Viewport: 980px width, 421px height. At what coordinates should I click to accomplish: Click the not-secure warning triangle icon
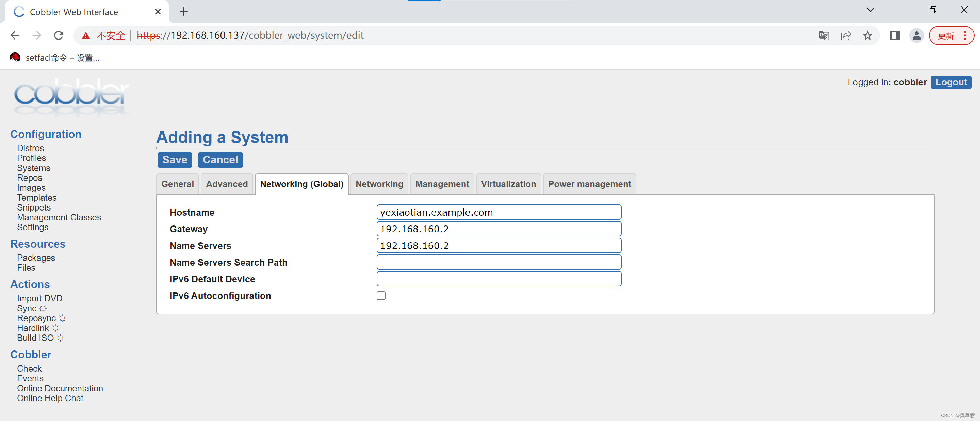point(86,35)
